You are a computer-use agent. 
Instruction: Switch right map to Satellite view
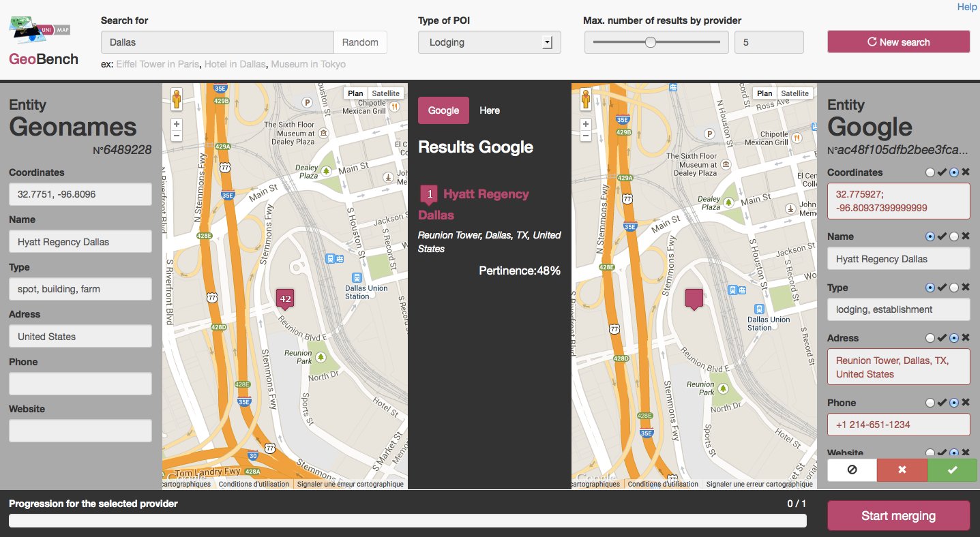pos(795,93)
